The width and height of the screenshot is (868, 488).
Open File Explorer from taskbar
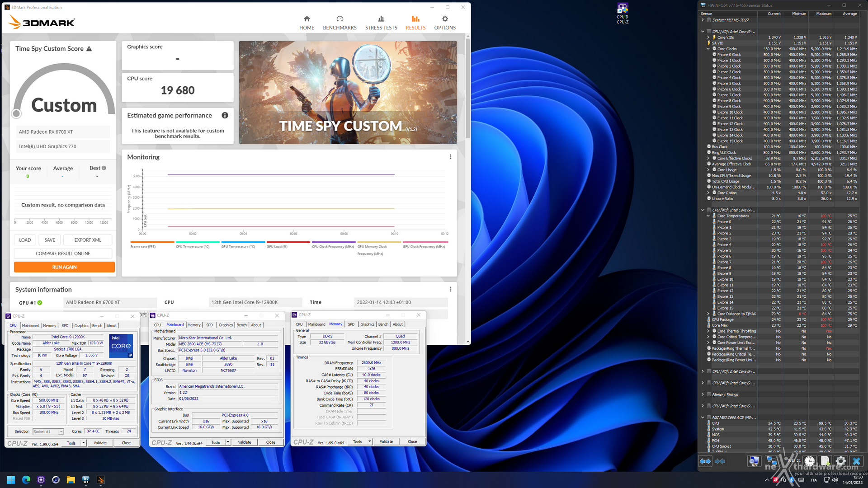pos(71,480)
